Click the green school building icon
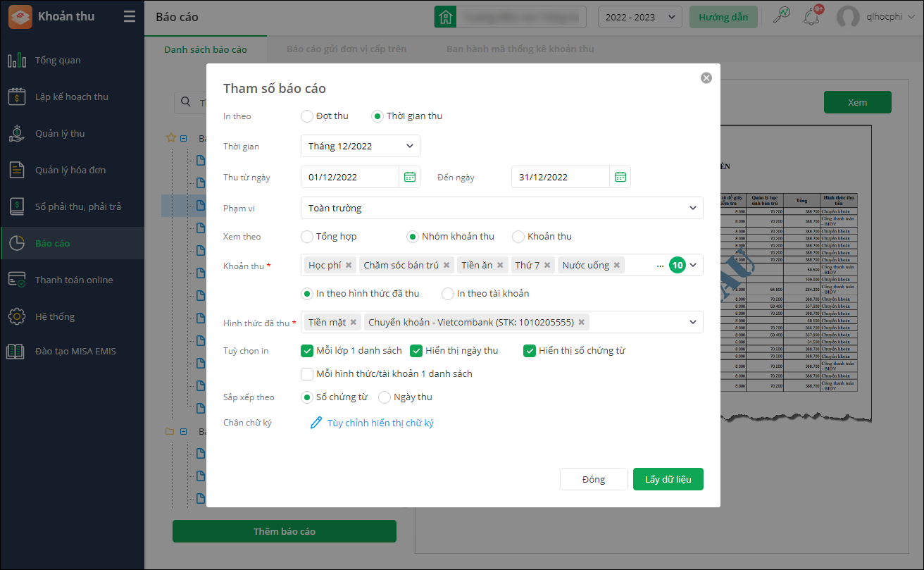The image size is (924, 570). (444, 17)
